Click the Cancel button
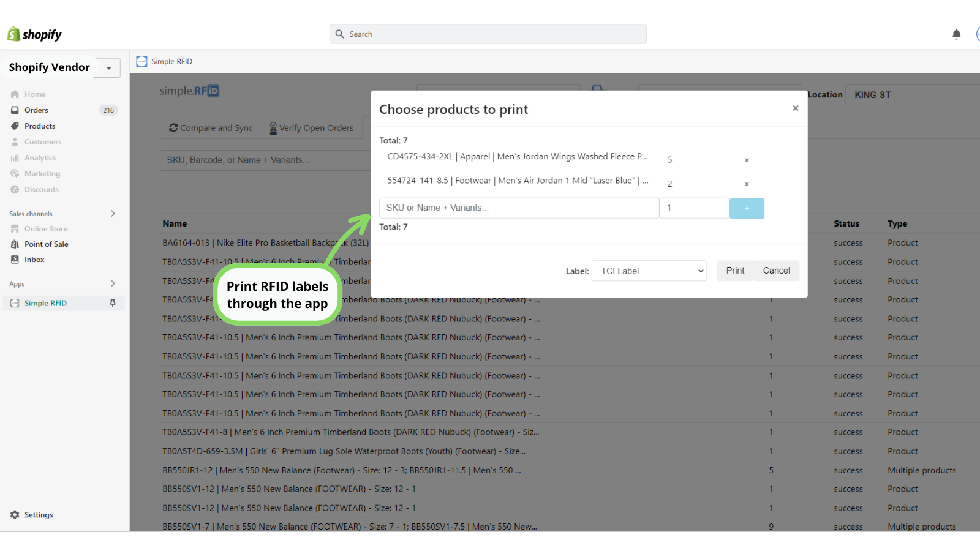Screen dimensions: 980x551 (776, 271)
